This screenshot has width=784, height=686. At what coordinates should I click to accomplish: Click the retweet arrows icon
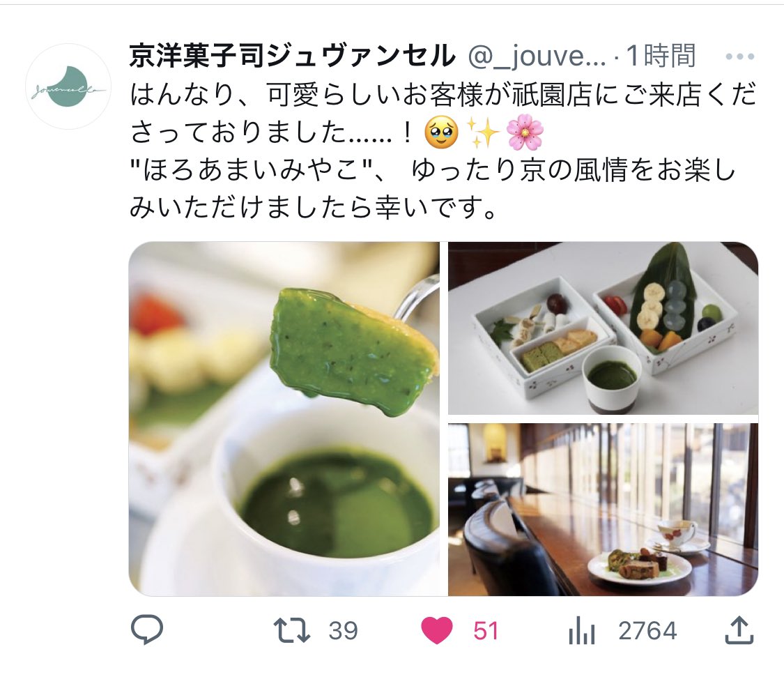click(x=292, y=630)
